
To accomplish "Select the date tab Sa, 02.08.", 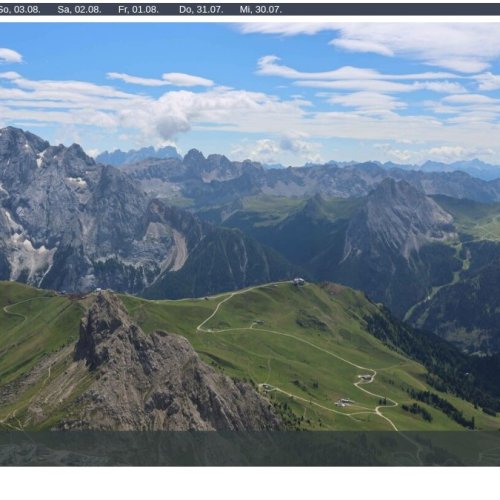I will coord(79,10).
